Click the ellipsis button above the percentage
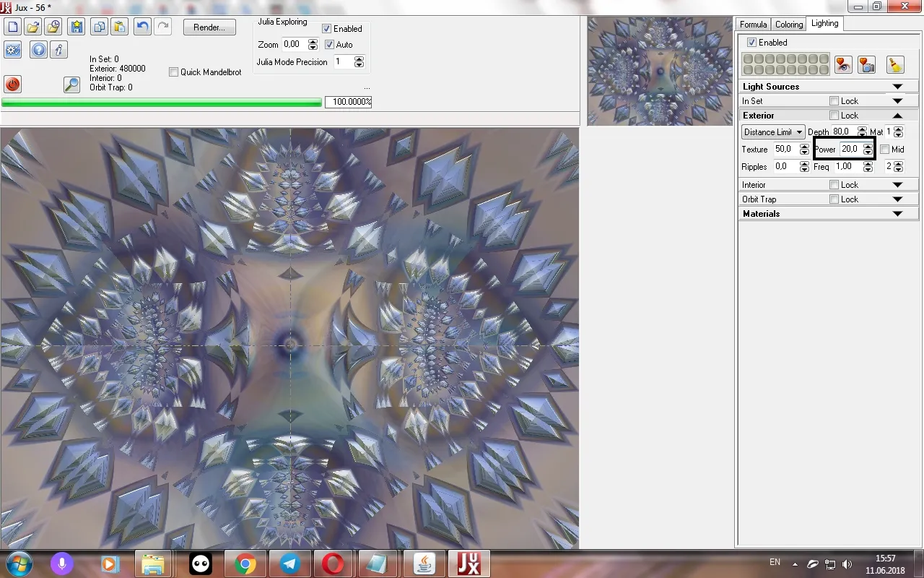Image resolution: width=924 pixels, height=578 pixels. pos(367,87)
